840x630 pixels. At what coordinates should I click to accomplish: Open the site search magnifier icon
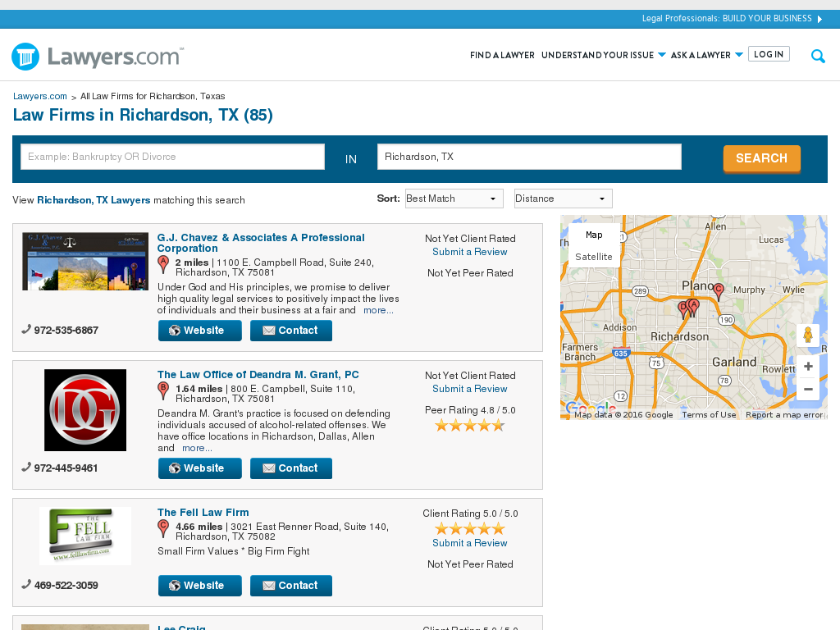tap(818, 56)
